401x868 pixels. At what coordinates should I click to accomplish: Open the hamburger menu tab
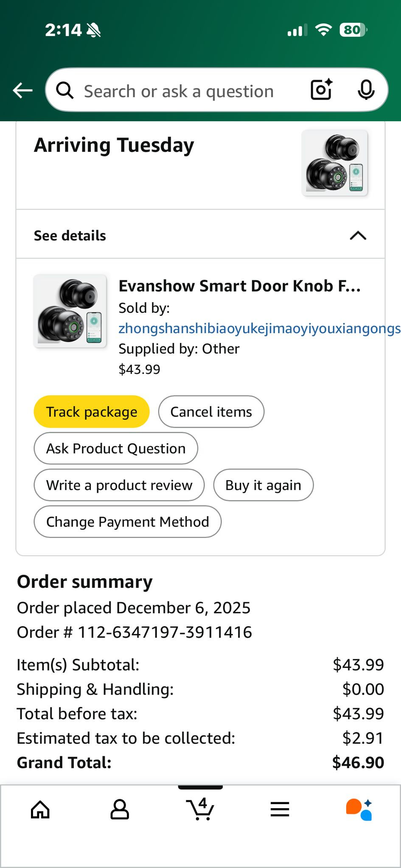(280, 810)
